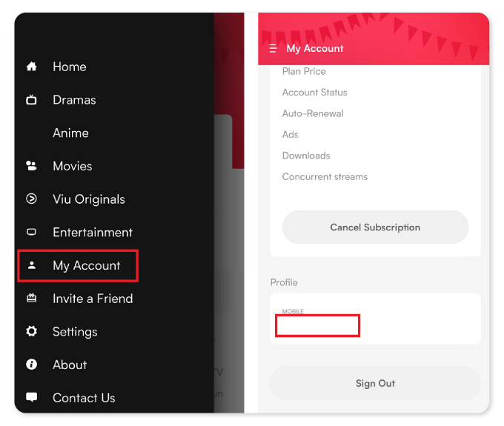
Task: Click the Movies camera icon
Action: (x=31, y=166)
